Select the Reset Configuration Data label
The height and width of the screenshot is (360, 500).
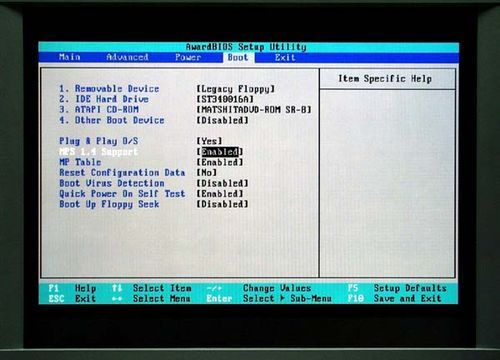122,173
